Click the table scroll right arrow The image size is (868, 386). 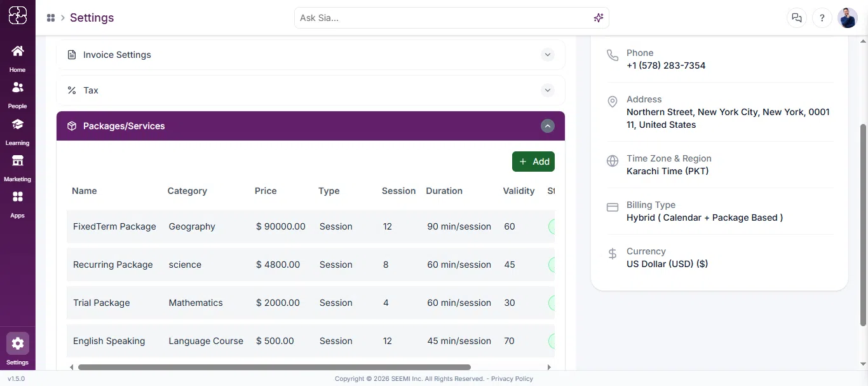click(550, 367)
